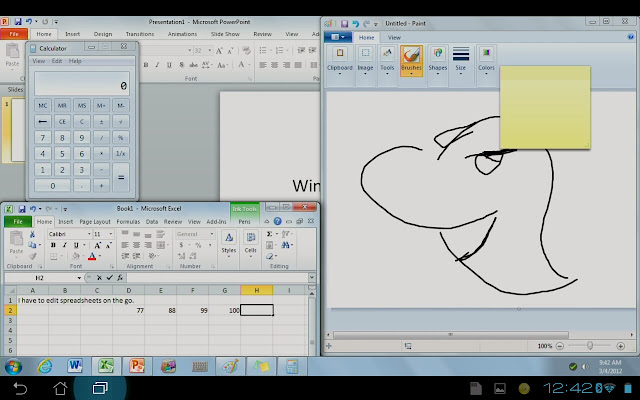Click the Paint help question mark icon
The height and width of the screenshot is (400, 640).
631,37
